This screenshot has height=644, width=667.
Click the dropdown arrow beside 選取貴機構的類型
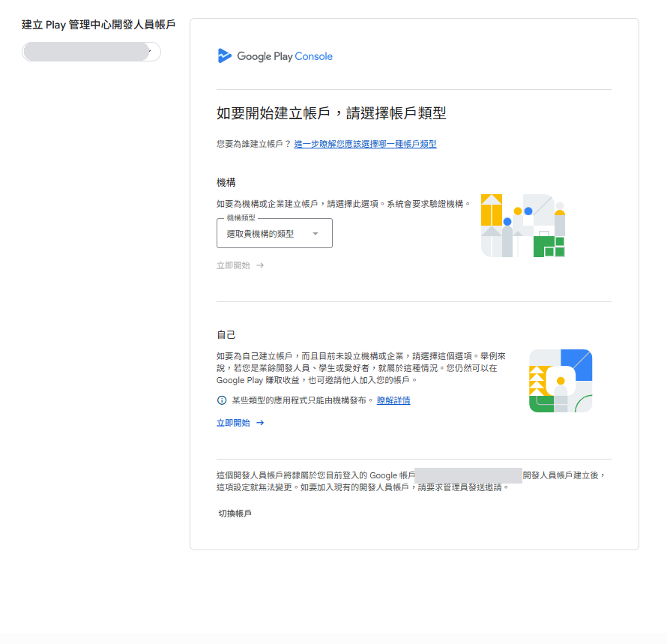point(316,234)
